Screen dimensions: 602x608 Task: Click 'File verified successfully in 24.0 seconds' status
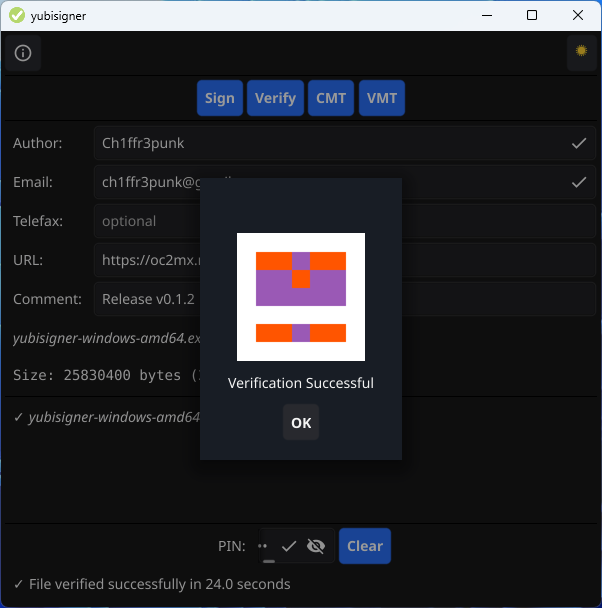[159, 584]
